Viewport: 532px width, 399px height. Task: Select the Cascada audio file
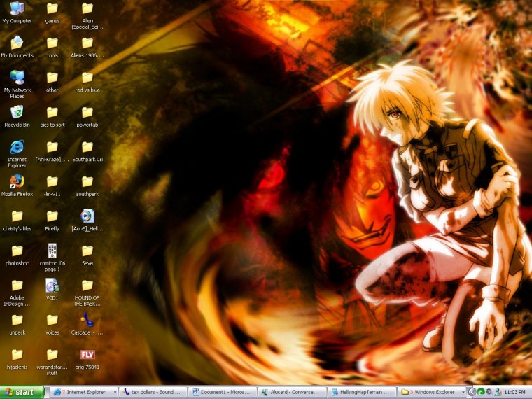pyautogui.click(x=87, y=324)
